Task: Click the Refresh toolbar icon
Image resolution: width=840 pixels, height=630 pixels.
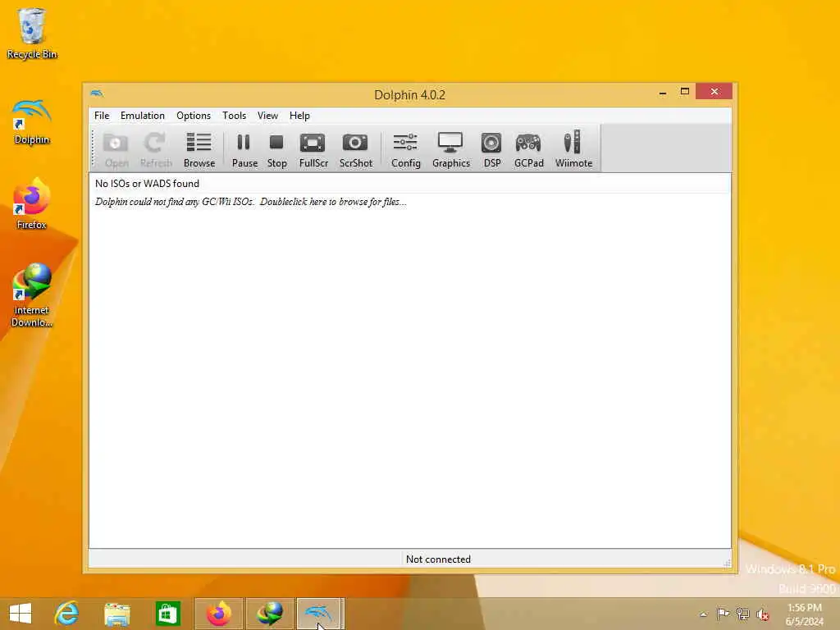Action: (156, 149)
